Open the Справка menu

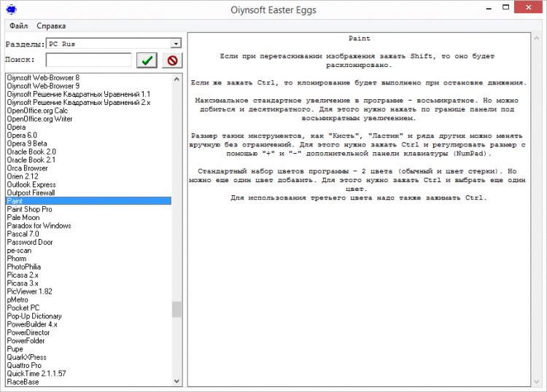point(51,26)
